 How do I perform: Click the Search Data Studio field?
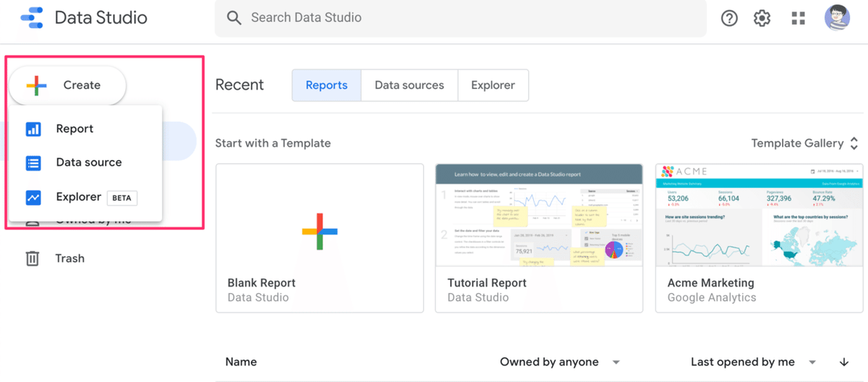pyautogui.click(x=463, y=18)
